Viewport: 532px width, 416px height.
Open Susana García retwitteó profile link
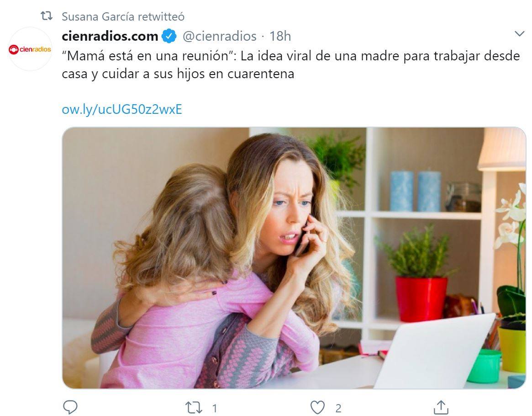(123, 16)
